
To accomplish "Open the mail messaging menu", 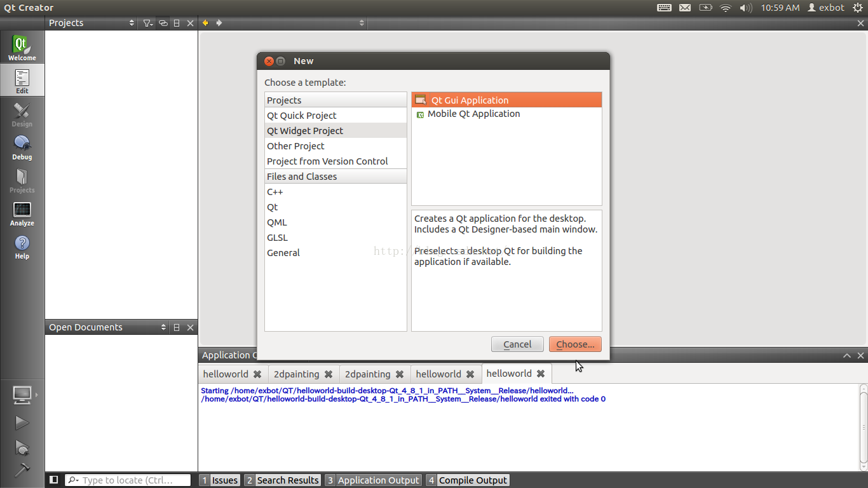I will pos(685,8).
